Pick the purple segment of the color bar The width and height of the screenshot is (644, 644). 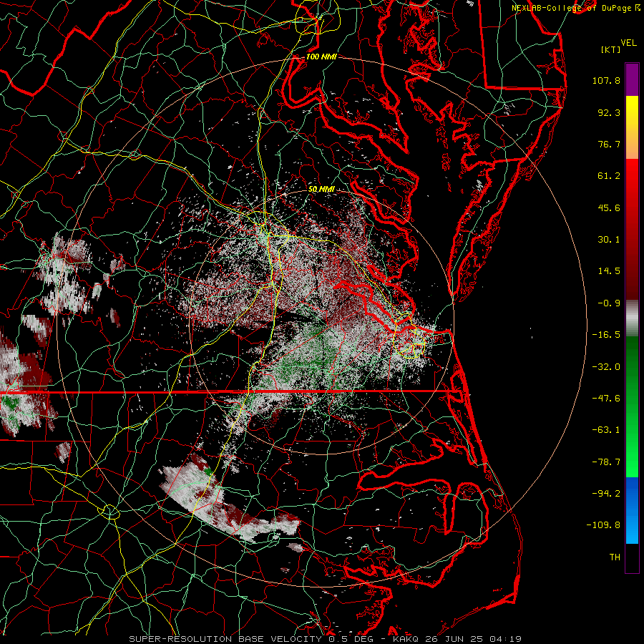tap(632, 79)
